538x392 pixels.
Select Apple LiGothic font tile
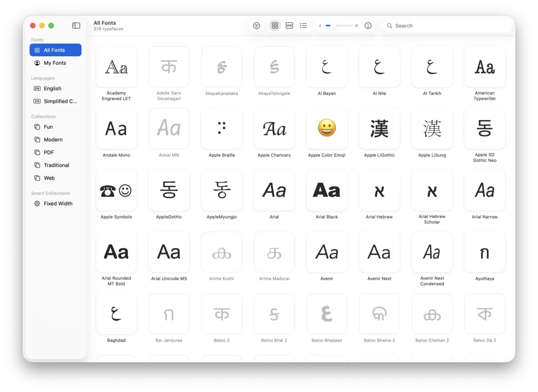pyautogui.click(x=379, y=129)
